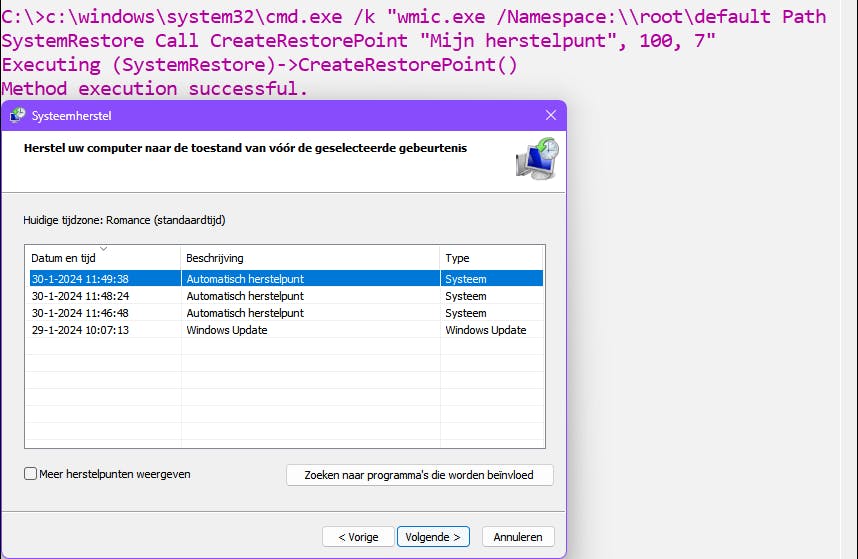This screenshot has height=559, width=858.
Task: Click 'Zoeken naar programma's die worden beïnvloed'
Action: tap(419, 476)
